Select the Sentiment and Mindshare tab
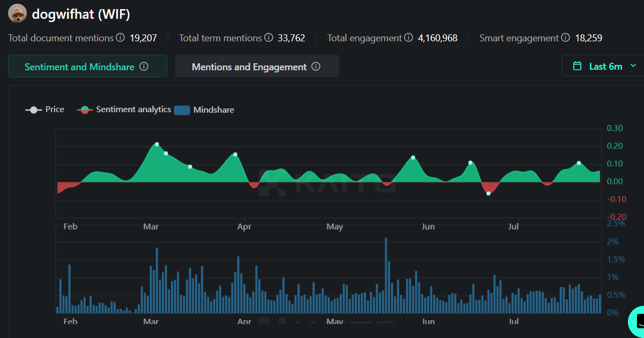This screenshot has width=644, height=338. (x=80, y=66)
